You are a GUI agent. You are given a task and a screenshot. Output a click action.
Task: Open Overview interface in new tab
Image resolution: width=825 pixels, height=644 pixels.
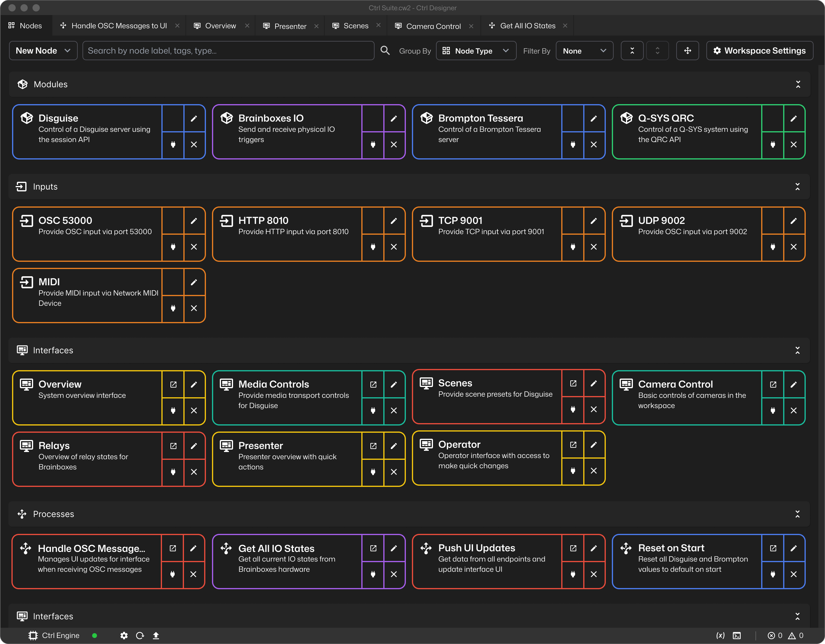[x=173, y=385]
